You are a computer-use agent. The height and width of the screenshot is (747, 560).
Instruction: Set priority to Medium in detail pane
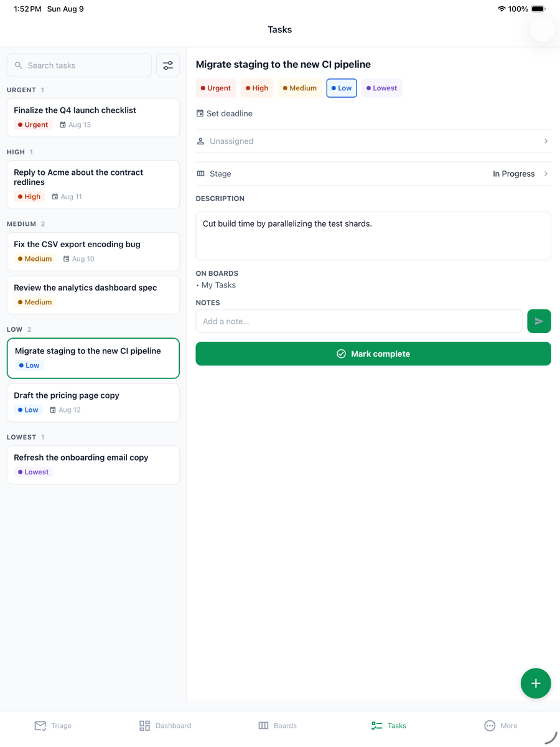pos(300,88)
